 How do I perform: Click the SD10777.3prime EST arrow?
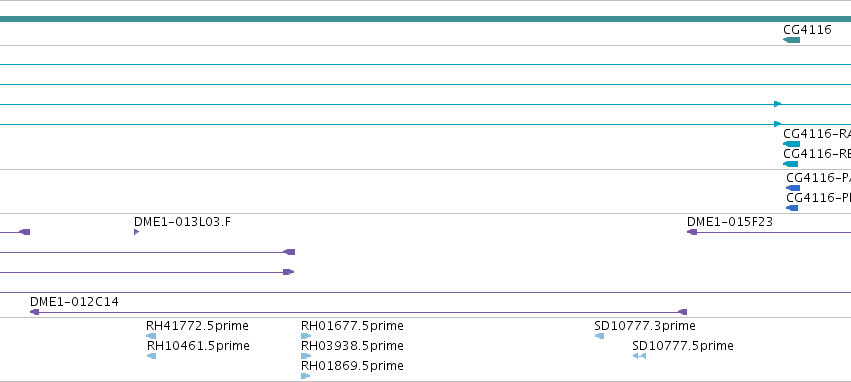(x=599, y=336)
